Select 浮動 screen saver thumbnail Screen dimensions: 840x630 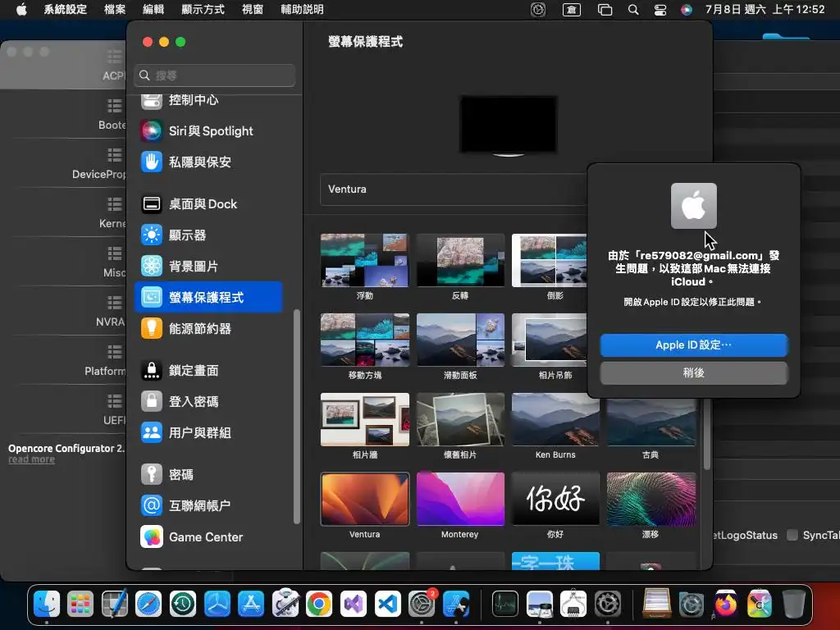click(365, 260)
